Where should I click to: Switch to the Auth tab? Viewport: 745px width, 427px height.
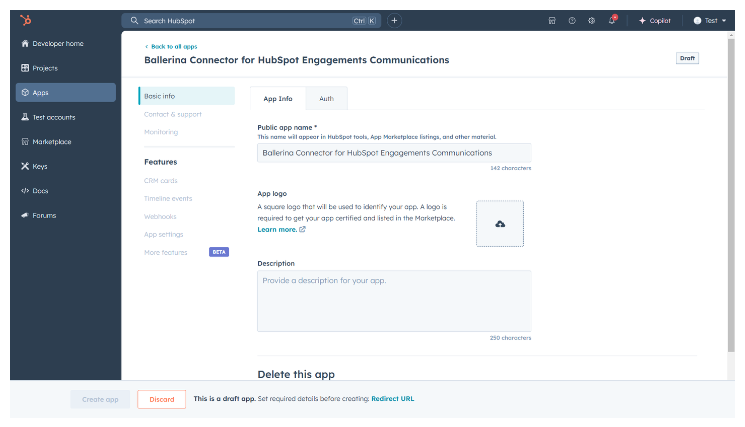326,98
